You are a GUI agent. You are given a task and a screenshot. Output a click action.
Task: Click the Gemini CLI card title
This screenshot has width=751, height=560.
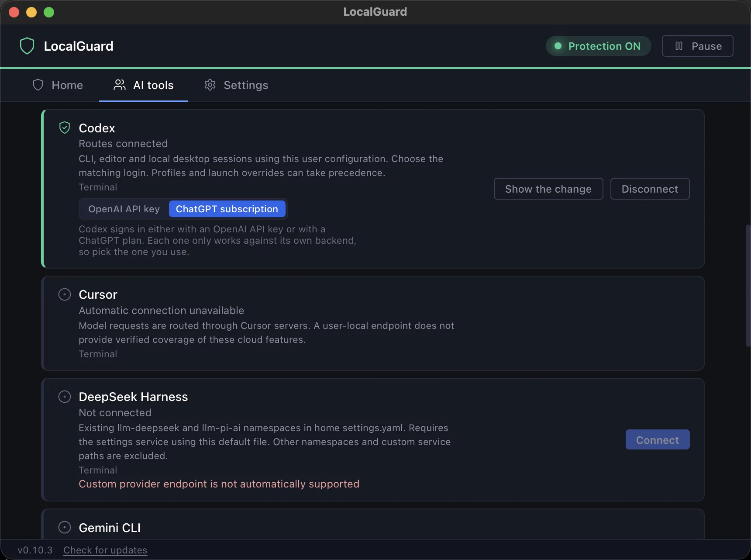(x=110, y=528)
